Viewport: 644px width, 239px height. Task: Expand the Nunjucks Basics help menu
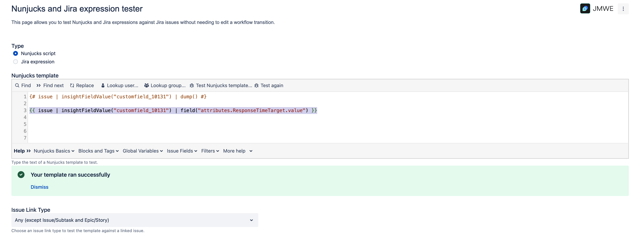(54, 151)
